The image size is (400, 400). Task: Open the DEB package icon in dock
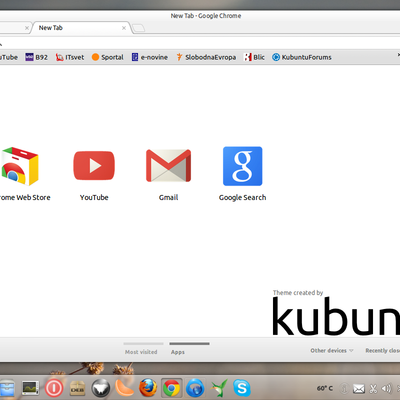click(77, 388)
